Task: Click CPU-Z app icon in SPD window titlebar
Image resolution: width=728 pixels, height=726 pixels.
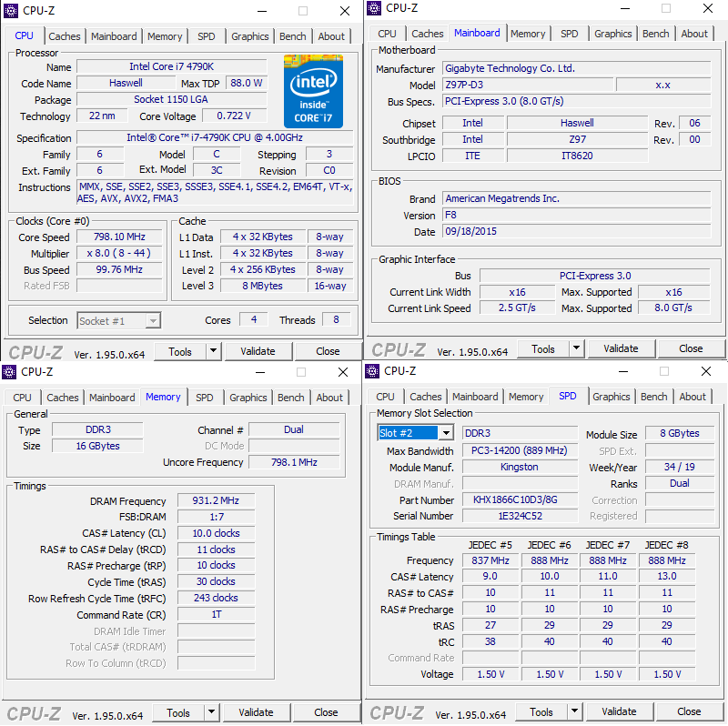Action: coord(372,371)
